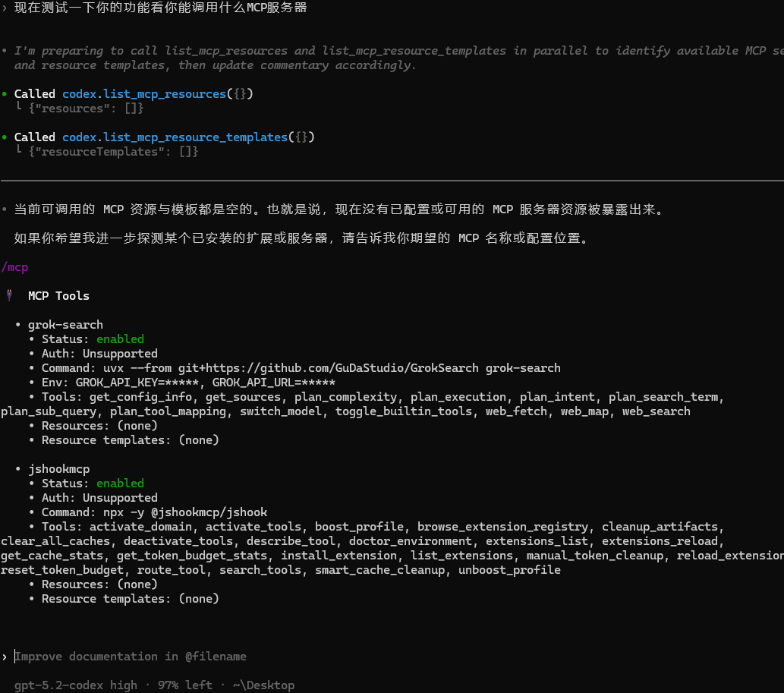This screenshot has height=693, width=784.
Task: Click grok-search Resource templates: (none) line
Action: click(x=130, y=440)
